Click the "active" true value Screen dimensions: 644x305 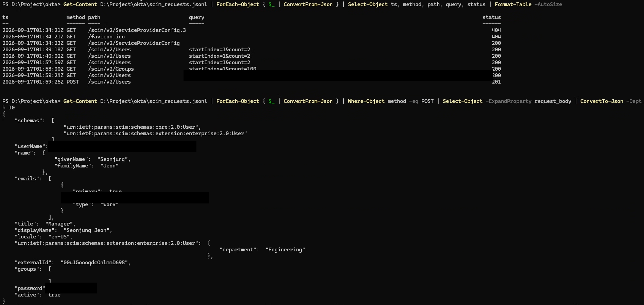[54, 295]
